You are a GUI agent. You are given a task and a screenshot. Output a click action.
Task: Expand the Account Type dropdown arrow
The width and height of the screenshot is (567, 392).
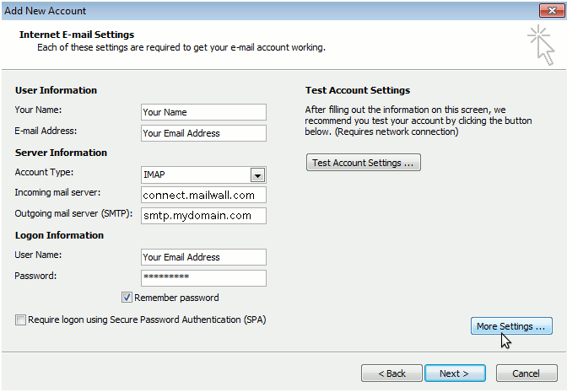click(x=257, y=175)
